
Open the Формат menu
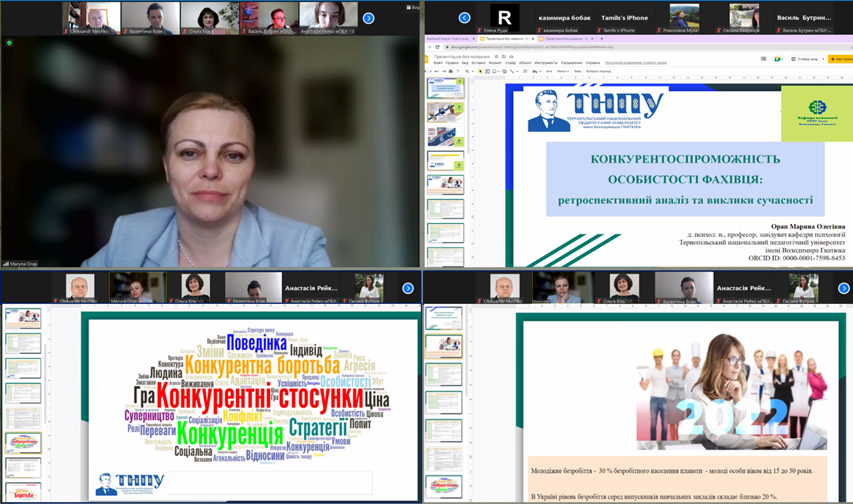495,63
